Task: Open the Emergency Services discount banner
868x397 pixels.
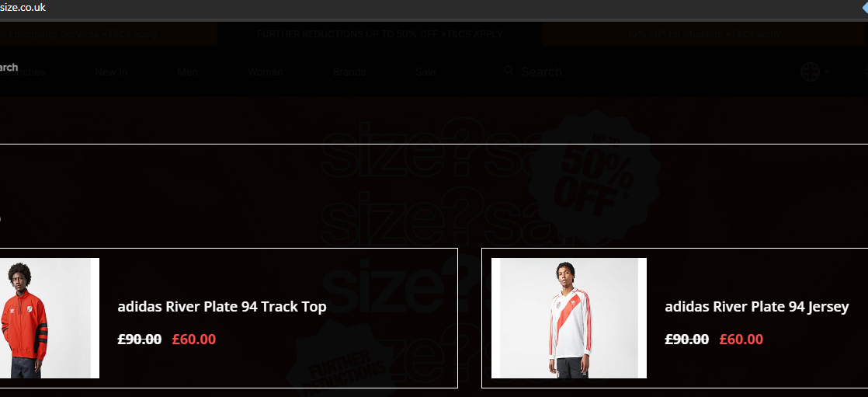Action: tap(108, 33)
